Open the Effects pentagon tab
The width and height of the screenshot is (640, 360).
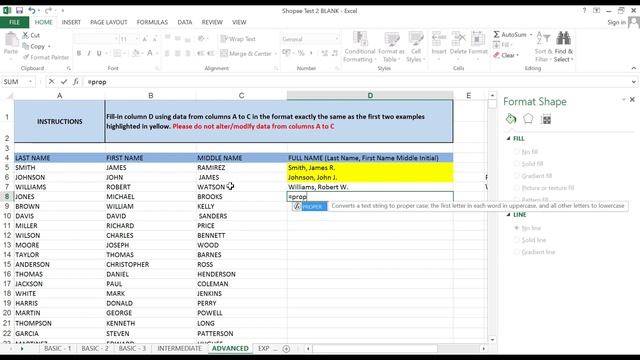click(x=528, y=119)
